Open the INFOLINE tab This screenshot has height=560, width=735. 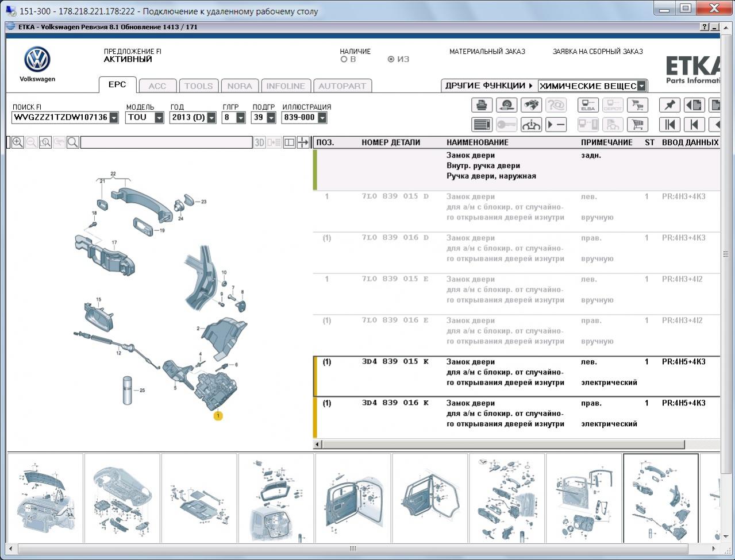point(286,86)
